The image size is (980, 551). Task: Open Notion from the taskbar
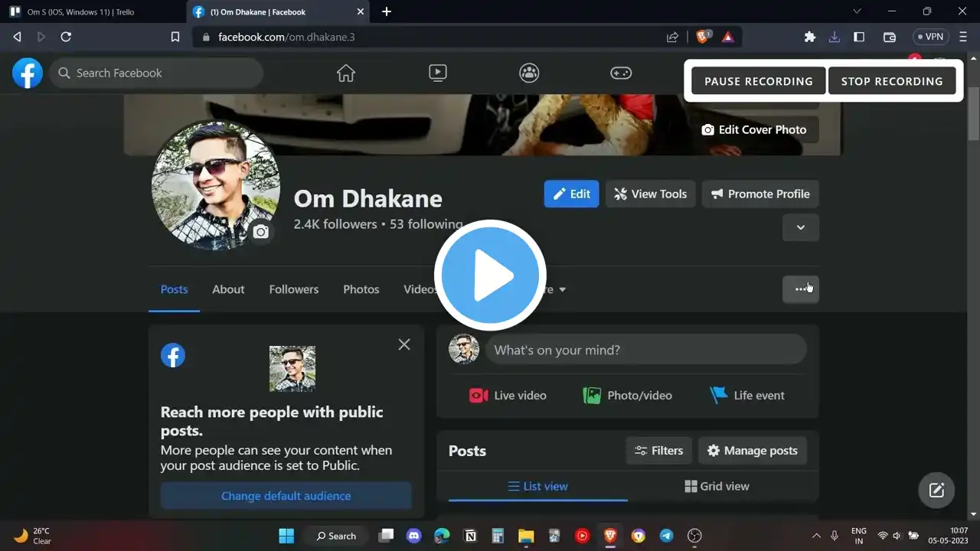point(470,536)
